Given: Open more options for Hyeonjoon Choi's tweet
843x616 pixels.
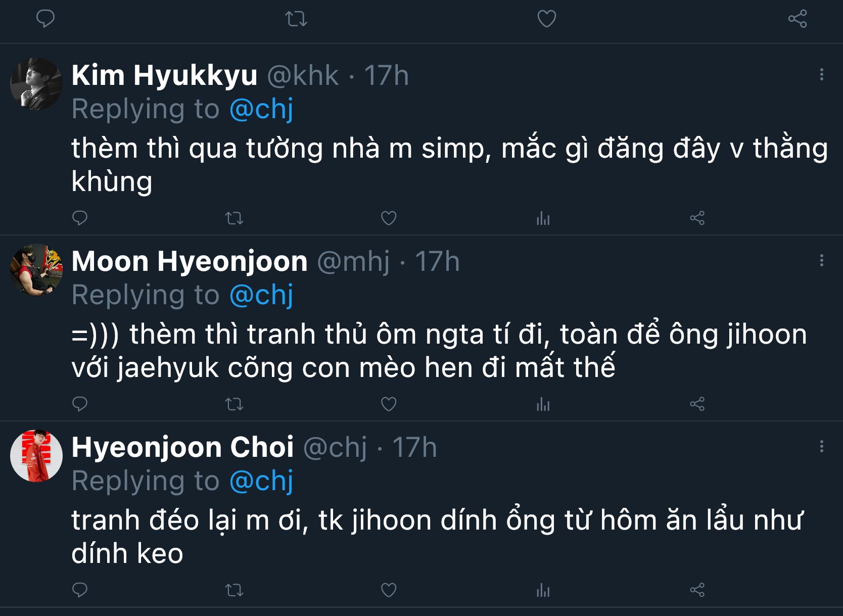Looking at the screenshot, I should [821, 447].
